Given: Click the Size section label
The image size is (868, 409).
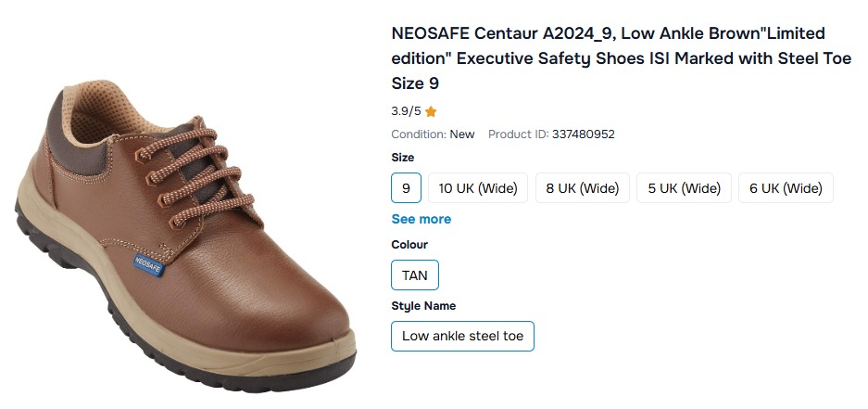Looking at the screenshot, I should click(403, 158).
